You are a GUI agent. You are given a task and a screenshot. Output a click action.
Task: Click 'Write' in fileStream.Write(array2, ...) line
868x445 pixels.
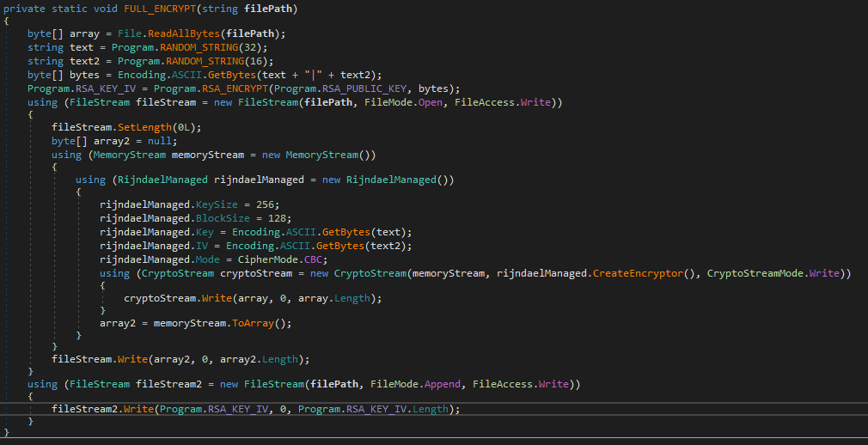tap(133, 359)
